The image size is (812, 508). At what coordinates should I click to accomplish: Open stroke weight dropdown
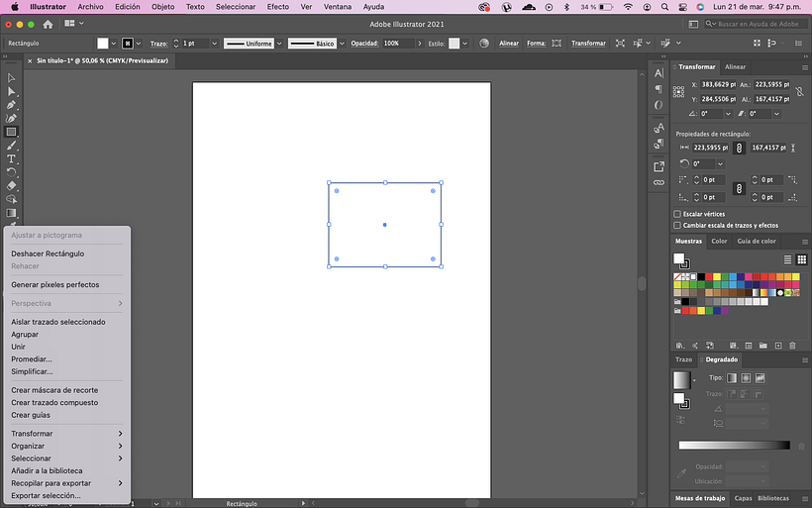coord(215,44)
